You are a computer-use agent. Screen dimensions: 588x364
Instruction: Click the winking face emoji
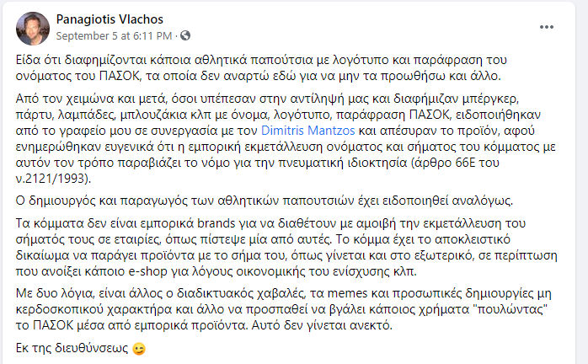[139, 349]
